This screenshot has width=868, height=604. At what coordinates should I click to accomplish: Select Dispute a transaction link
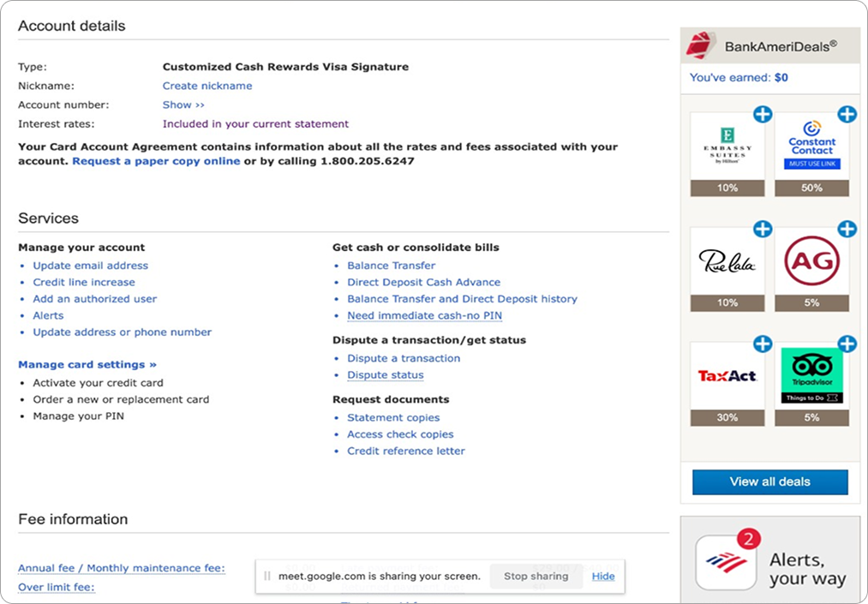(404, 358)
